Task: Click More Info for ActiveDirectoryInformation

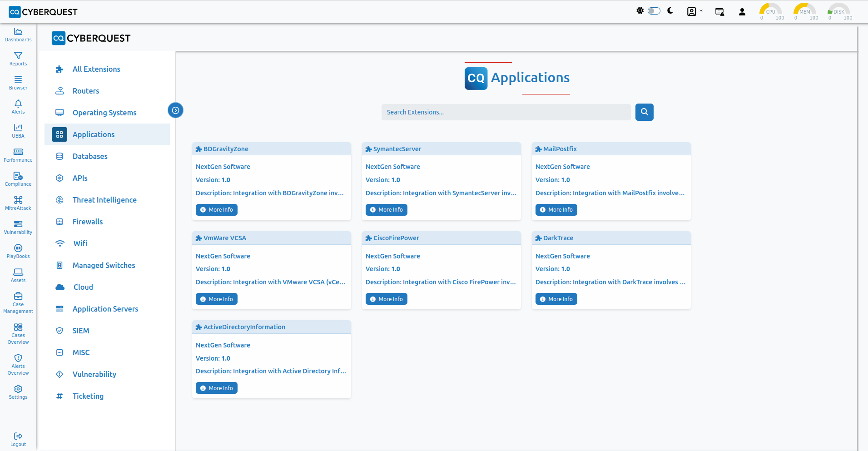Action: coord(217,388)
